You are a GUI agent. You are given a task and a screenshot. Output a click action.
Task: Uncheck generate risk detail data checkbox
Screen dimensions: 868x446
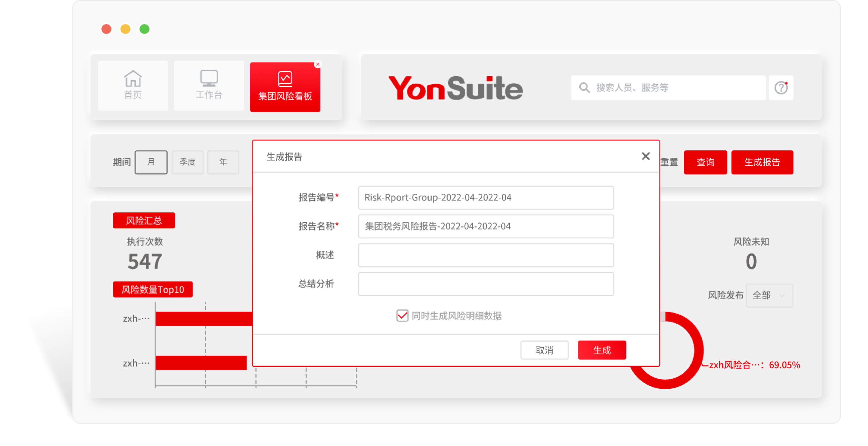[x=402, y=316]
